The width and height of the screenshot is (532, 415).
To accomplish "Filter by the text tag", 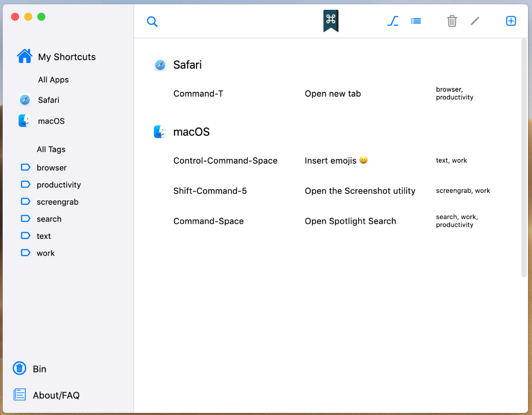I will pyautogui.click(x=44, y=236).
